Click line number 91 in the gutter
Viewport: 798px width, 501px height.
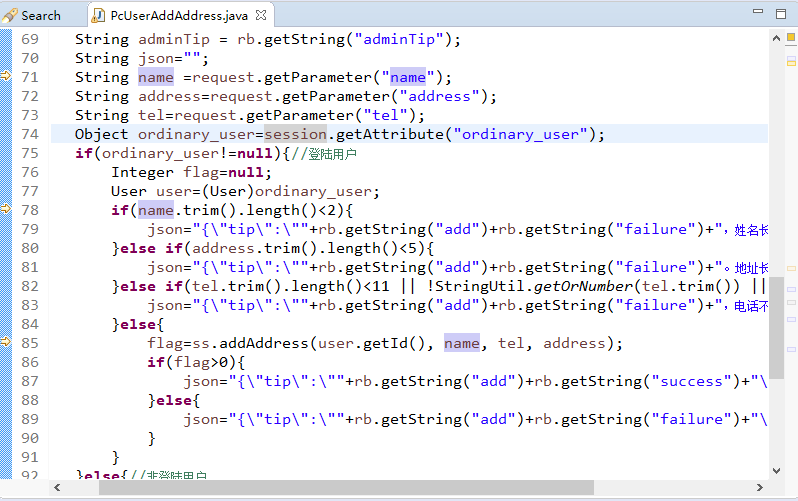click(x=30, y=457)
